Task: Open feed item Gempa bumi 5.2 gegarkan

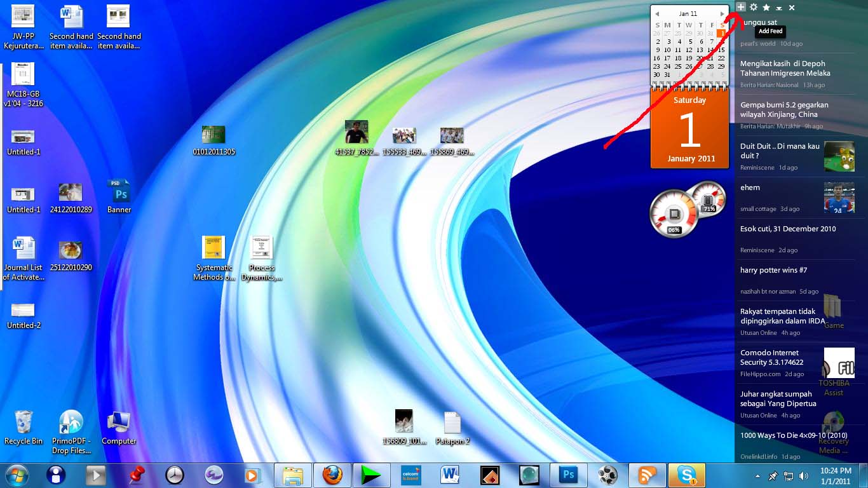Action: [x=797, y=116]
